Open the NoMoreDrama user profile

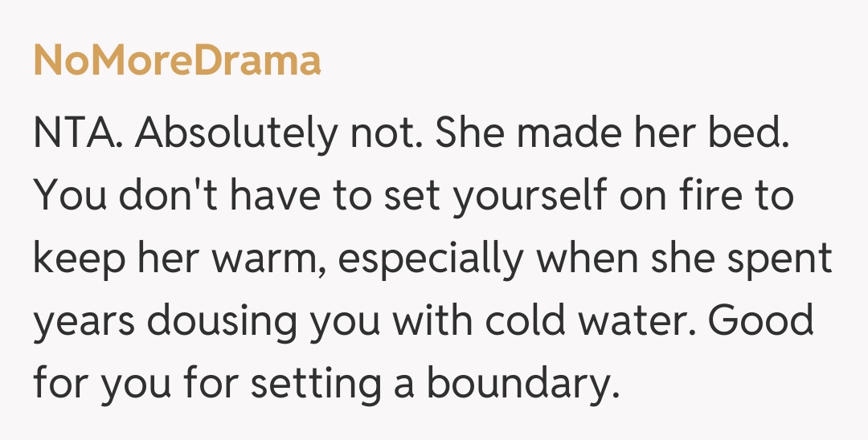(x=177, y=61)
